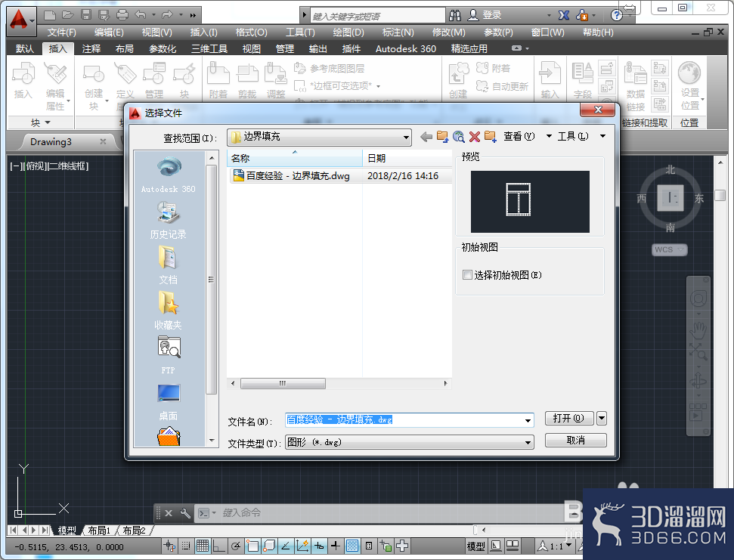Click the binoculars search icon
The height and width of the screenshot is (560, 734).
pyautogui.click(x=455, y=15)
